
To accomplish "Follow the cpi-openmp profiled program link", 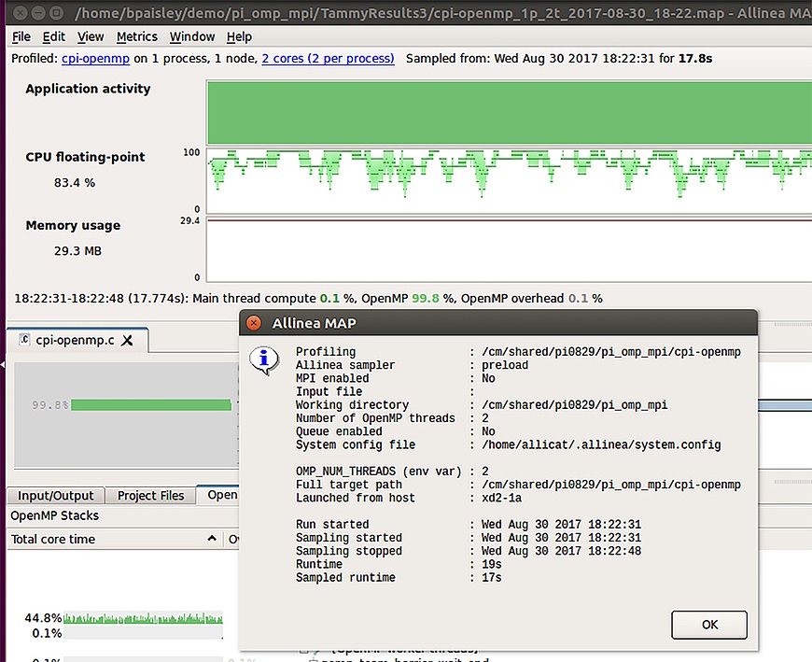I will click(x=95, y=59).
